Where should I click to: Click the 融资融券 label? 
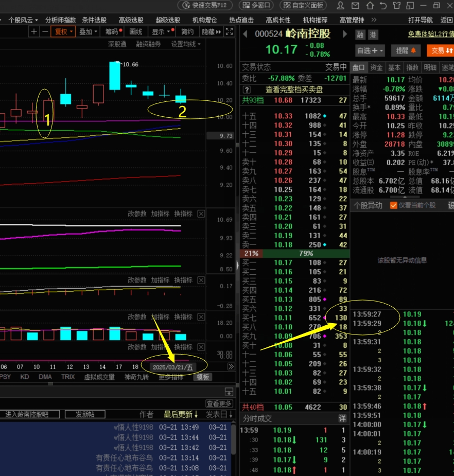(148, 44)
